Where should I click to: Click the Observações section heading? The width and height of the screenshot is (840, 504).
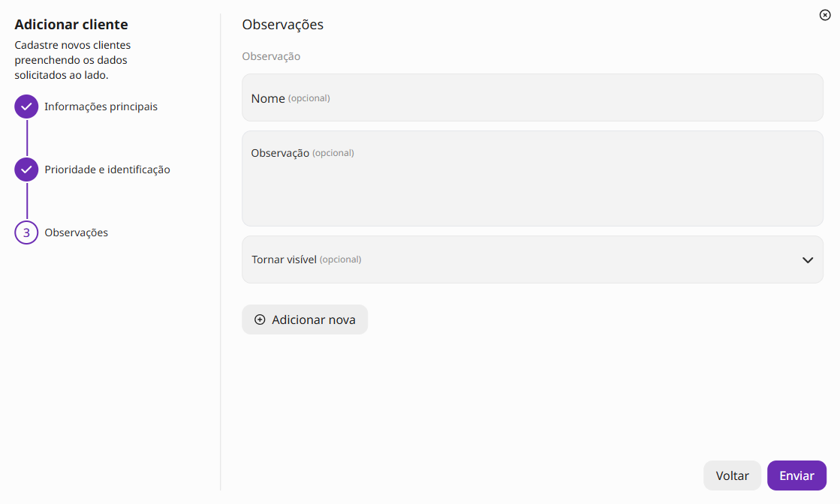[283, 25]
